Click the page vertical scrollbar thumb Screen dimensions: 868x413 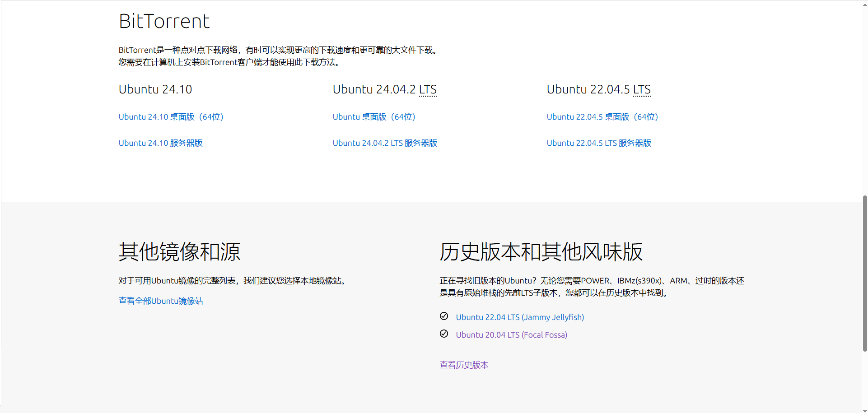[865, 273]
